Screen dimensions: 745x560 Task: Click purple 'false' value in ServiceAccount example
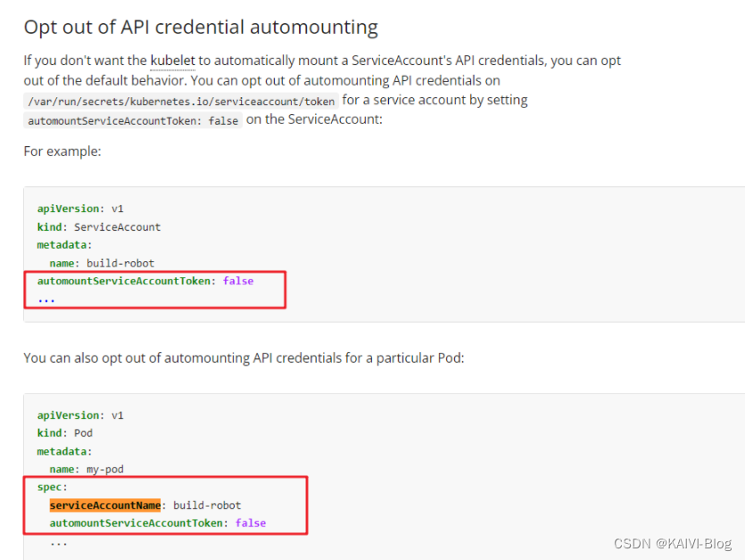[x=238, y=281]
